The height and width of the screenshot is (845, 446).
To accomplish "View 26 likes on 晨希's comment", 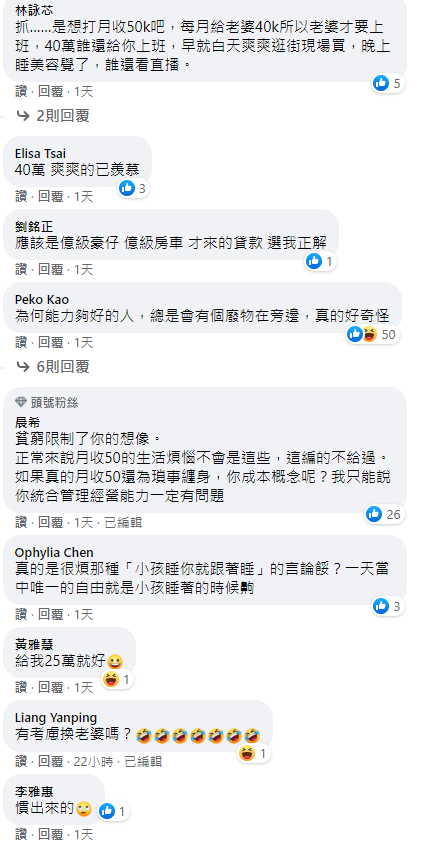I will [384, 515].
